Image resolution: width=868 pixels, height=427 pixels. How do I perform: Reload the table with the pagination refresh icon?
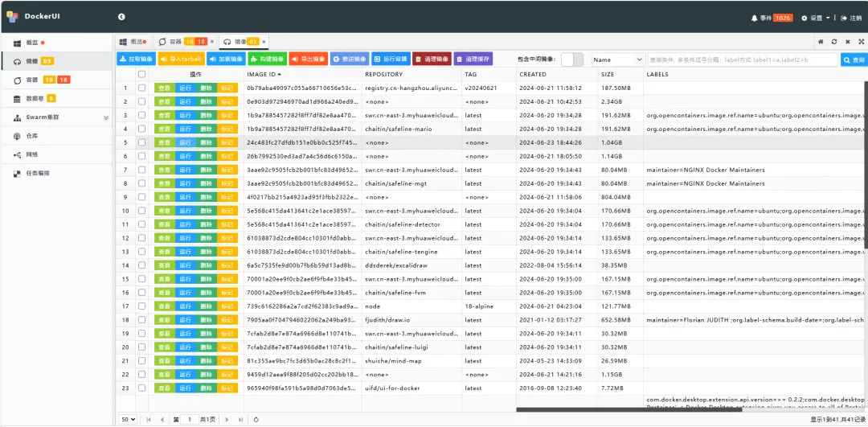coord(256,420)
